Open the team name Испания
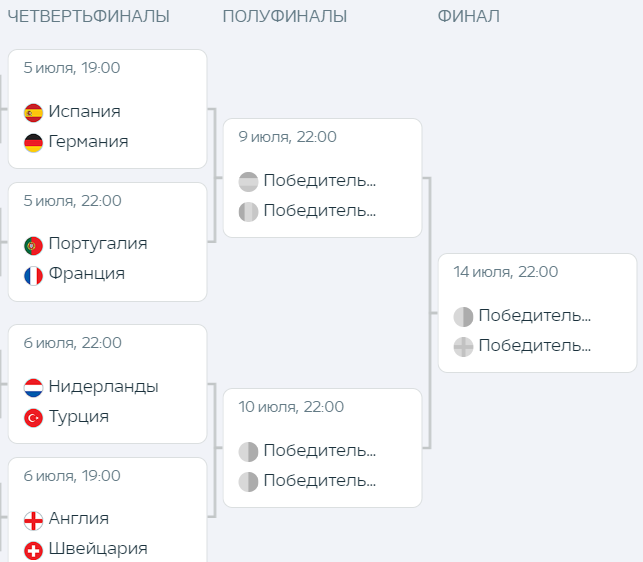This screenshot has width=643, height=562. tap(84, 112)
